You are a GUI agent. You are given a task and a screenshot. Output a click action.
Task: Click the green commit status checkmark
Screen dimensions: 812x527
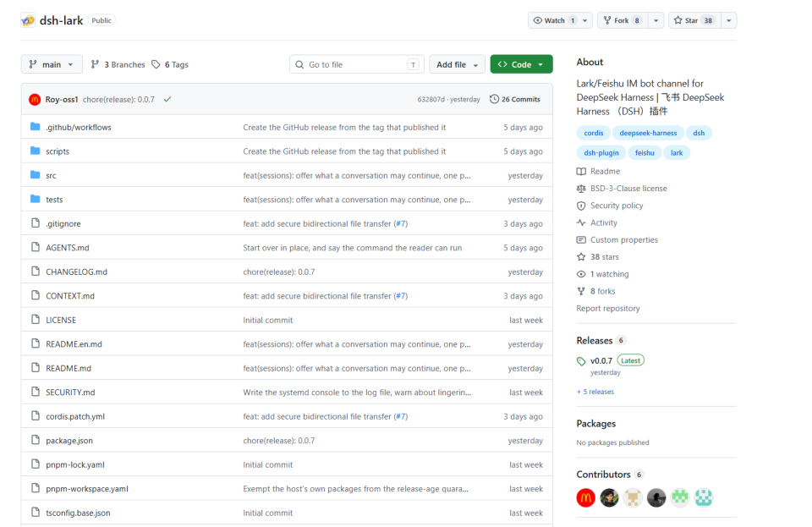click(167, 100)
